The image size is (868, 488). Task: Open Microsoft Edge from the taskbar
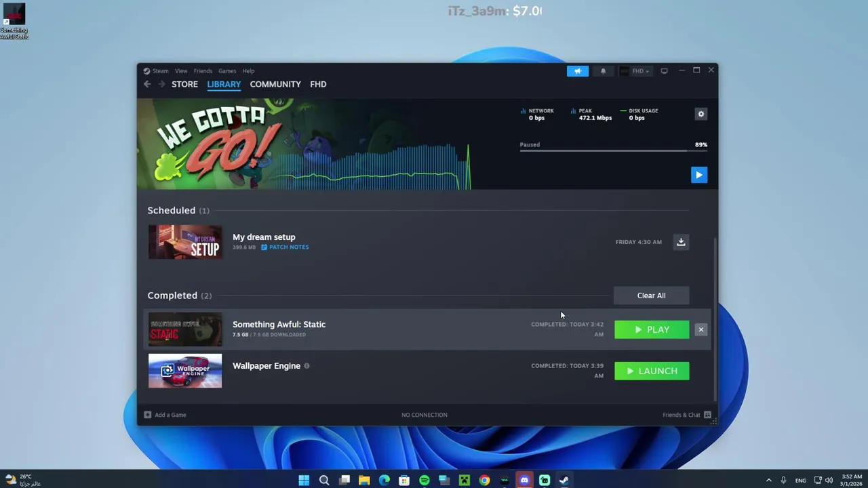tap(384, 480)
